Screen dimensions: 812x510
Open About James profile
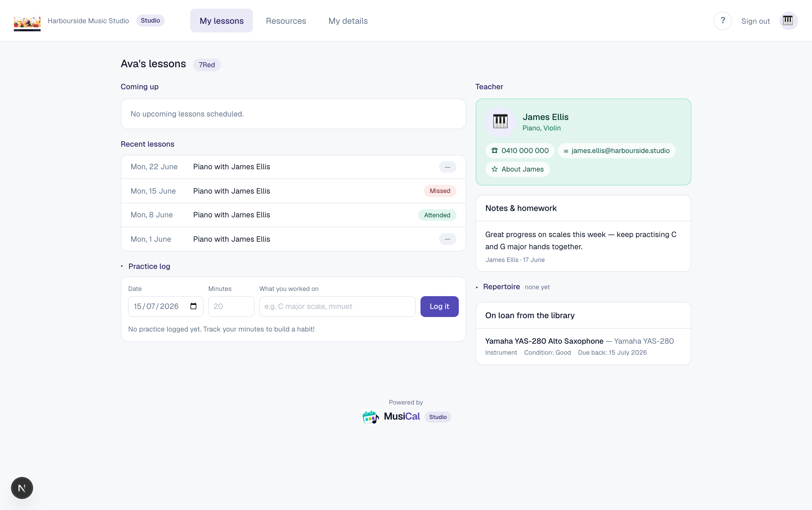518,169
